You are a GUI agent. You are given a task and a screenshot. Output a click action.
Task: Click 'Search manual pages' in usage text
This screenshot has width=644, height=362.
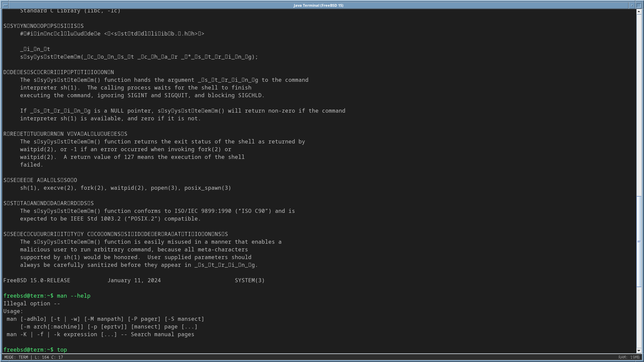(162, 334)
